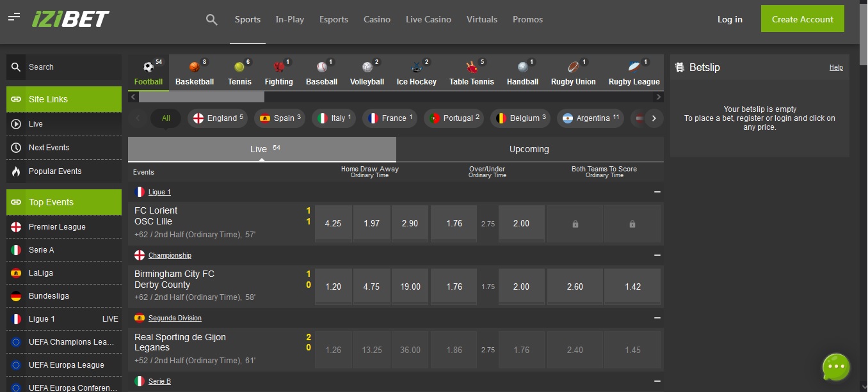Go to the Casino page
The image size is (868, 392).
[377, 20]
